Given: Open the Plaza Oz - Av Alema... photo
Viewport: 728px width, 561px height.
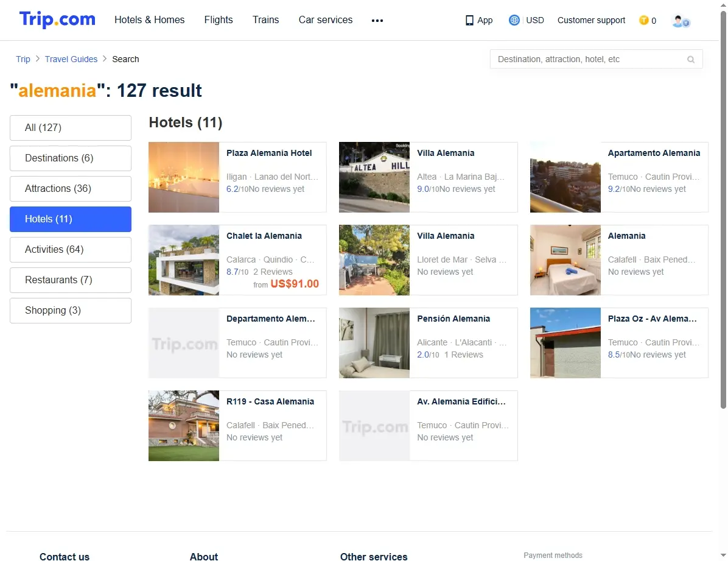Looking at the screenshot, I should click(x=565, y=342).
